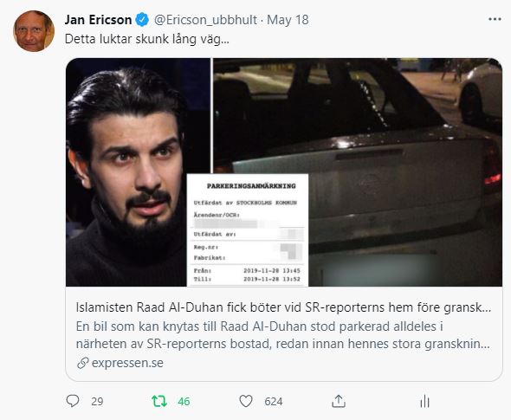The image size is (511, 420).
Task: Click the reply speech bubble icon
Action: 73,401
